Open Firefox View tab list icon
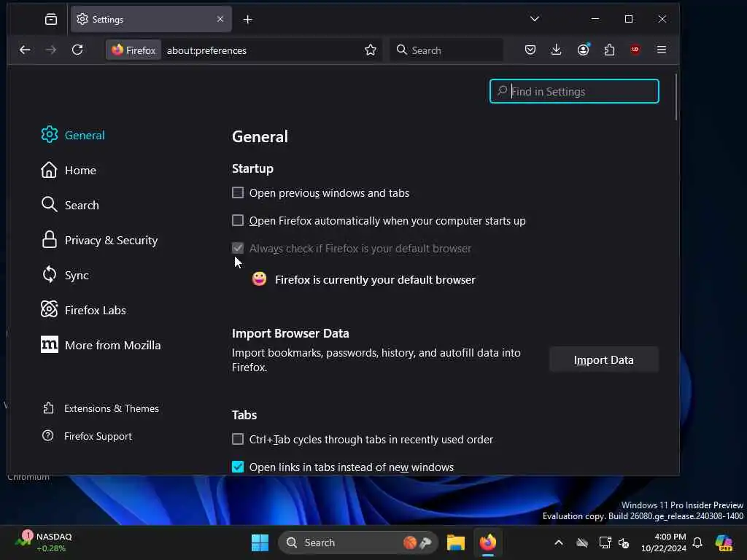 pyautogui.click(x=50, y=19)
